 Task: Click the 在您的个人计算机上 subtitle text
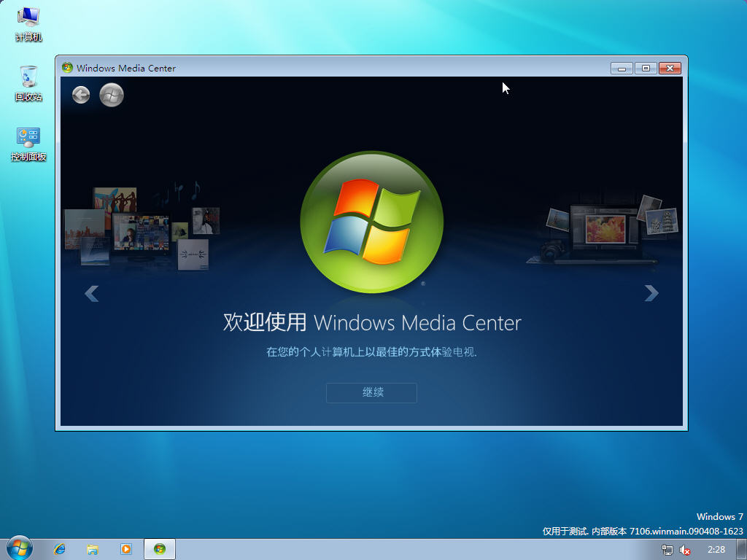pyautogui.click(x=371, y=352)
